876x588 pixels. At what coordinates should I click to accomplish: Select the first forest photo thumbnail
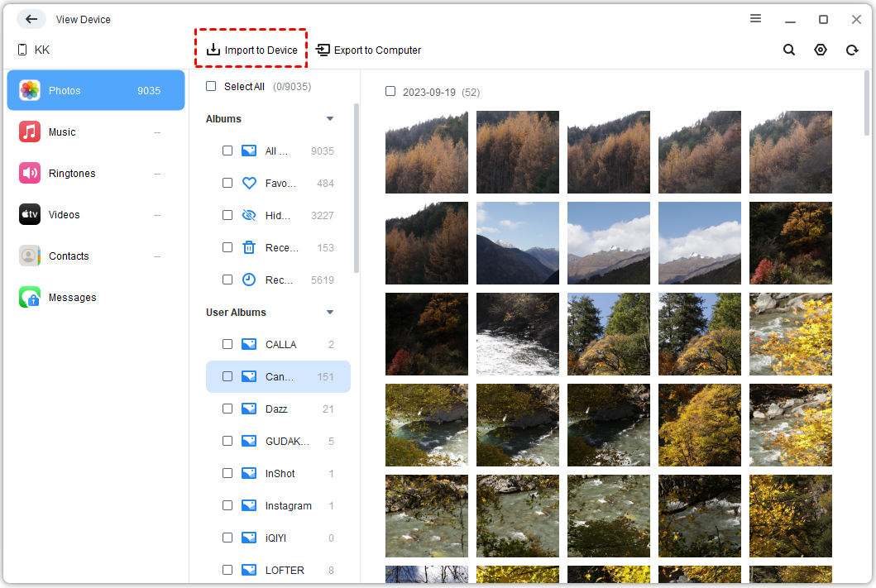[427, 152]
